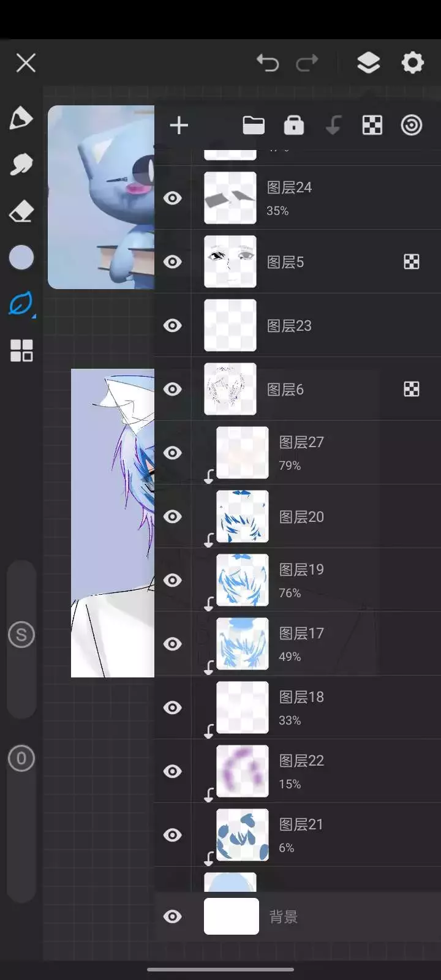Hide layer 图层24

tap(173, 198)
